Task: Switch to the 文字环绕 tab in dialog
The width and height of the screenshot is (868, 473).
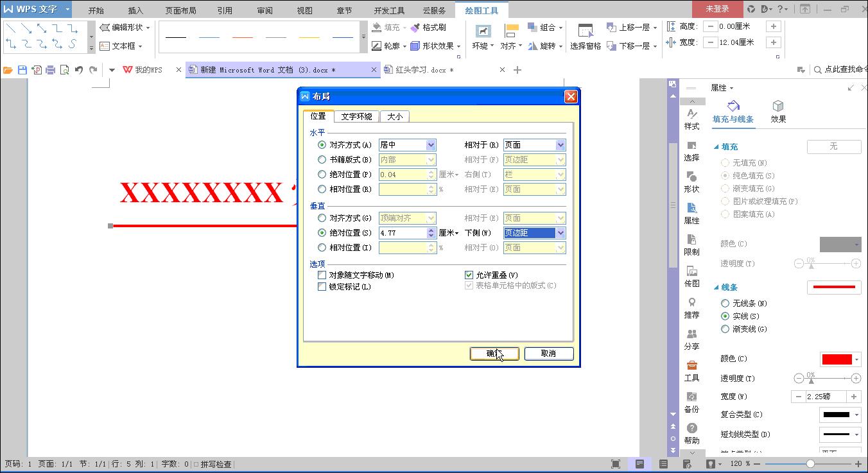Action: (x=356, y=116)
